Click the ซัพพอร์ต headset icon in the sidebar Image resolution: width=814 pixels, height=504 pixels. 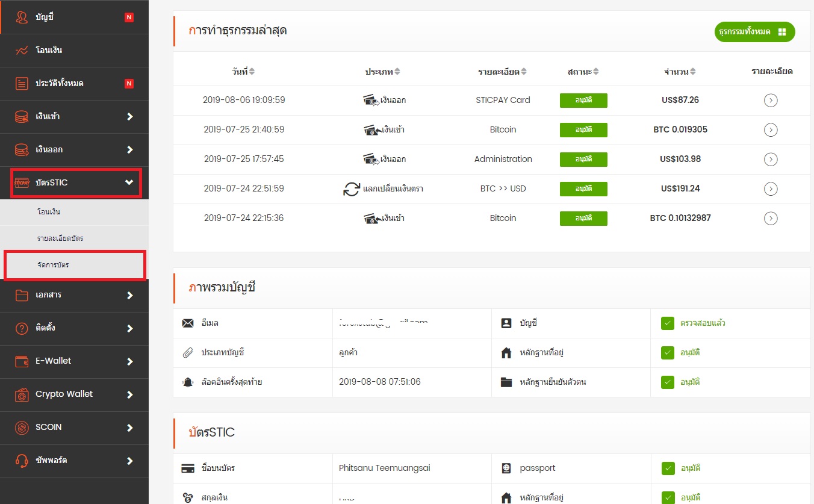click(x=22, y=461)
